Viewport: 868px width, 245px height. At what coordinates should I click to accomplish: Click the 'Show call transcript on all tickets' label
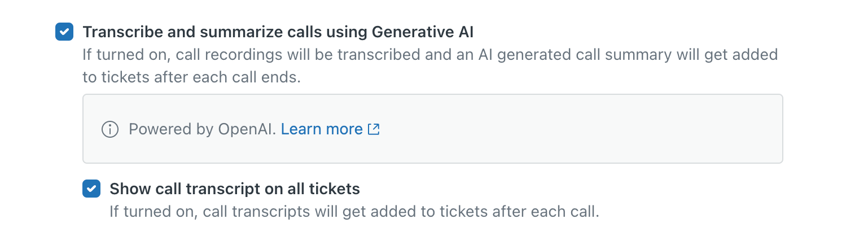[235, 189]
